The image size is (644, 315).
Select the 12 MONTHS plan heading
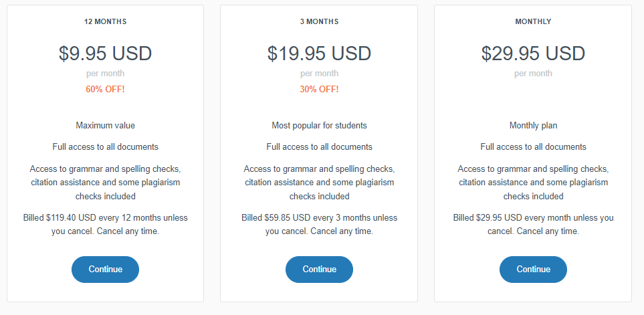(105, 22)
